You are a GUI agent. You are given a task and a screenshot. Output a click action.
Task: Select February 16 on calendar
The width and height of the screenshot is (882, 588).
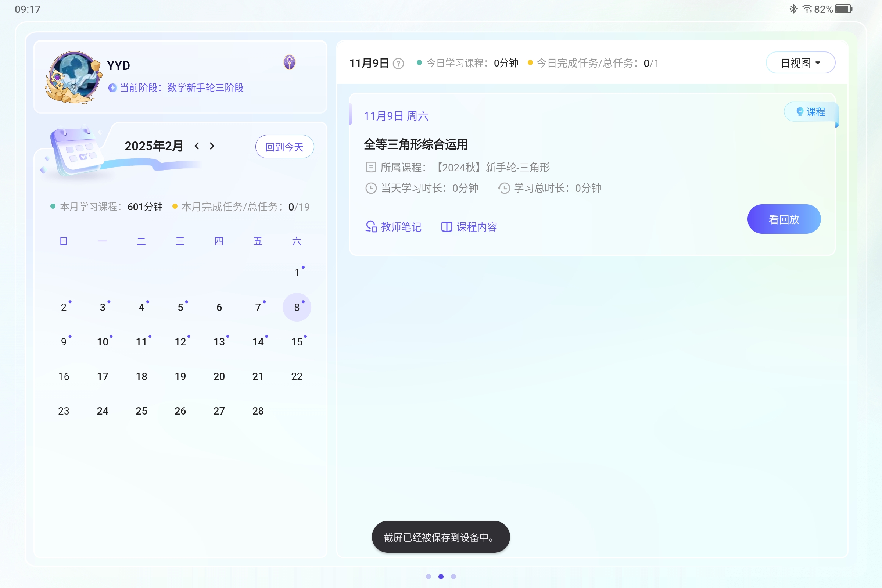point(64,376)
